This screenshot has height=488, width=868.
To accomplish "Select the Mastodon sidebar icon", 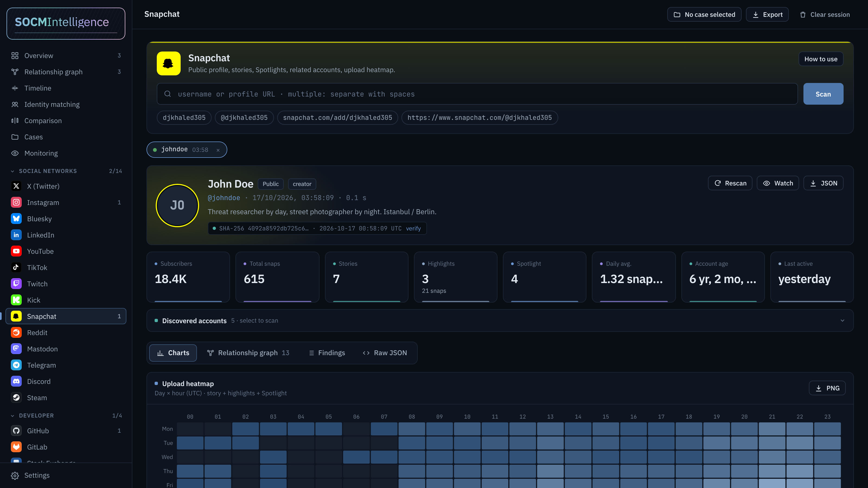I will [x=16, y=349].
